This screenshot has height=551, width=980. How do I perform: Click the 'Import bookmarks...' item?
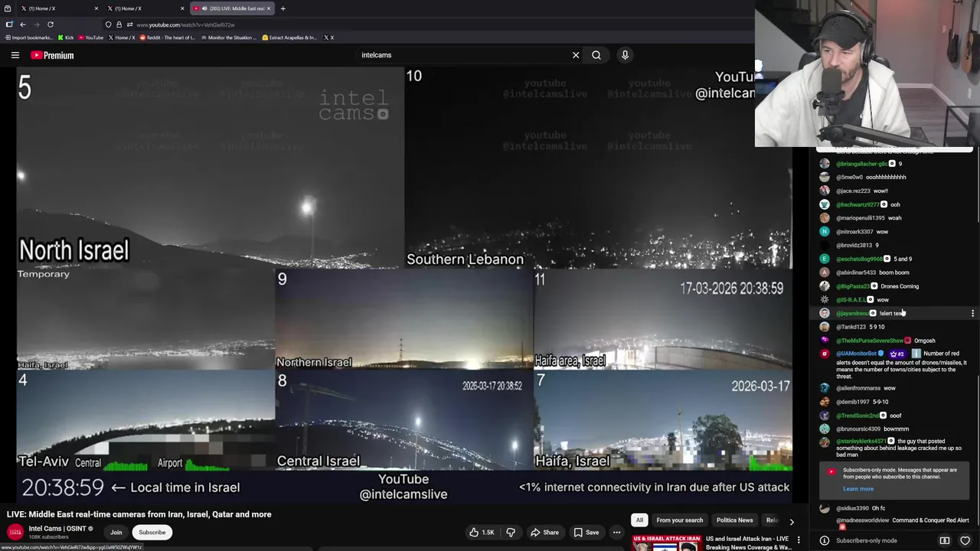point(28,37)
